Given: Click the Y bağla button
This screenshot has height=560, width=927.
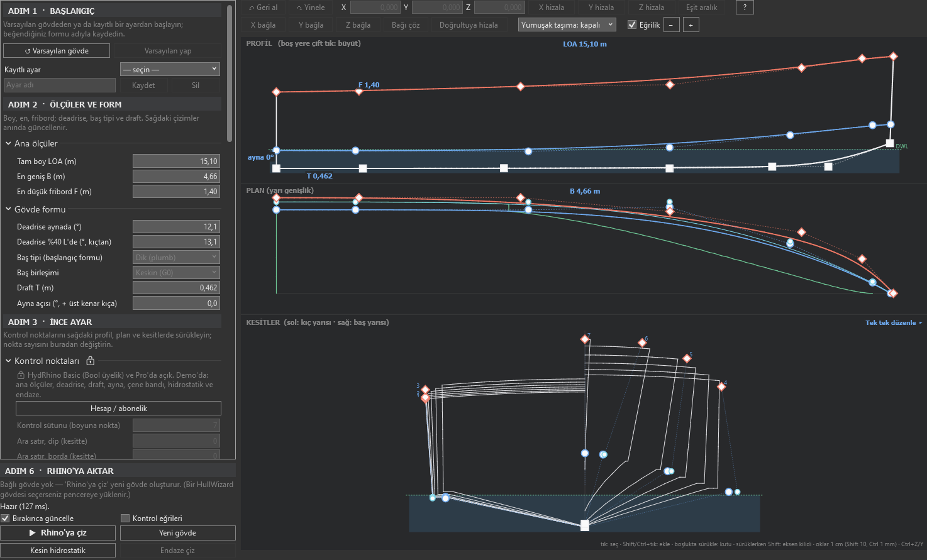Looking at the screenshot, I should pyautogui.click(x=311, y=25).
